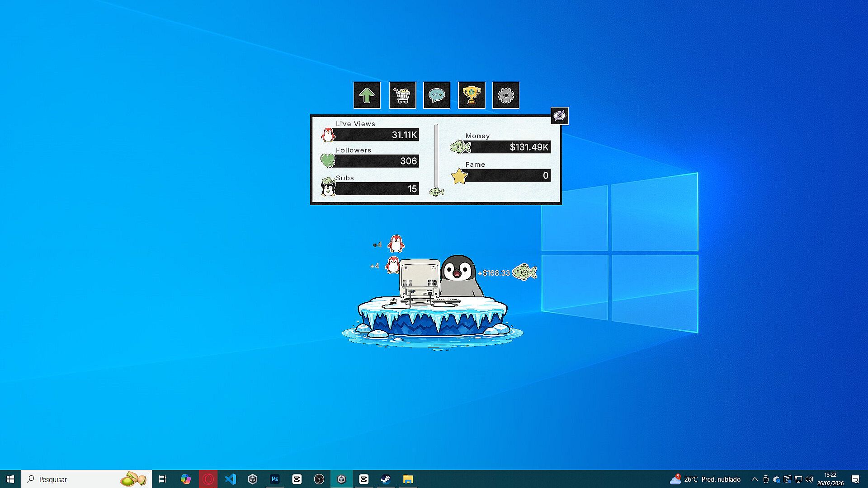868x488 pixels.
Task: Open the gear settings menu
Action: [505, 95]
